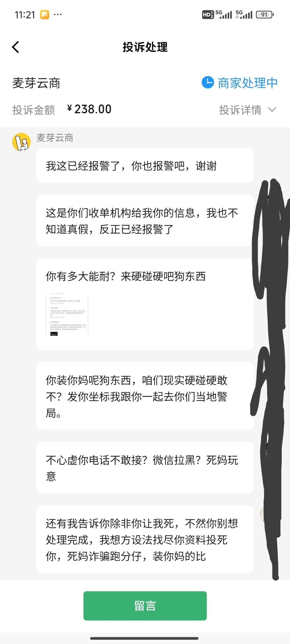The height and width of the screenshot is (644, 290).
Task: Open the screenshot thumbnail in the chat
Action: pyautogui.click(x=67, y=314)
